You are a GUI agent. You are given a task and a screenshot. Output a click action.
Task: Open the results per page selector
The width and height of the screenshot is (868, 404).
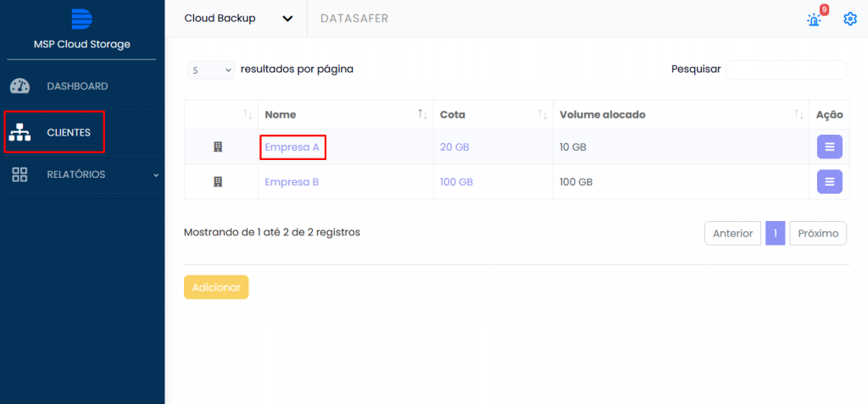point(210,71)
